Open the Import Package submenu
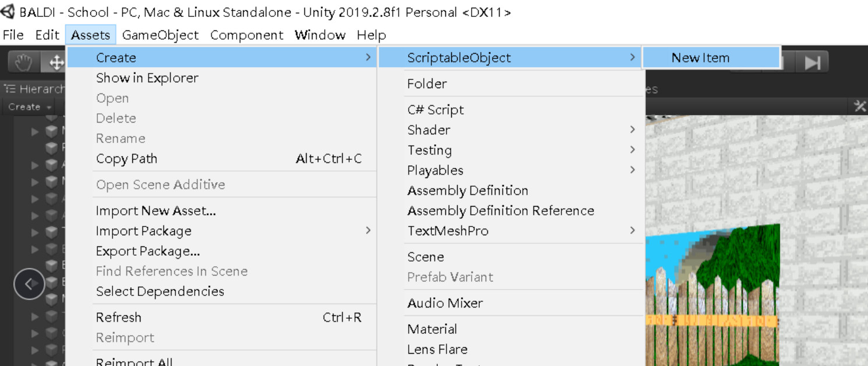 [x=143, y=231]
